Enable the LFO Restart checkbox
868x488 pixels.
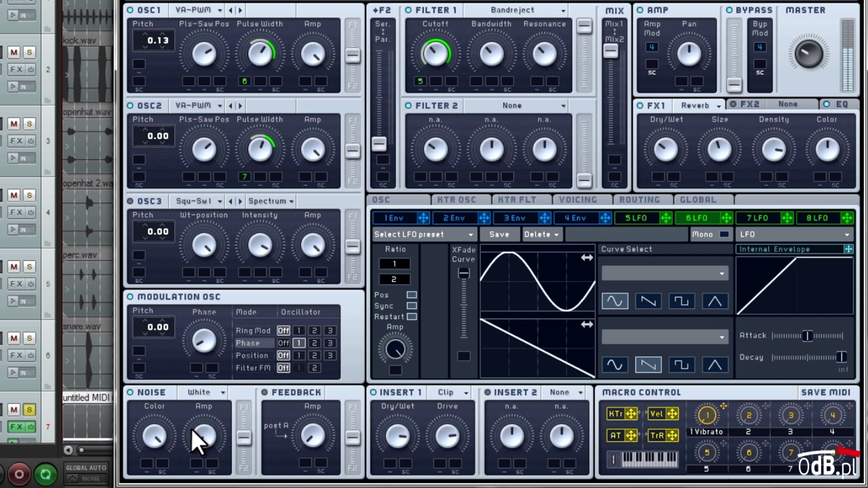click(412, 317)
